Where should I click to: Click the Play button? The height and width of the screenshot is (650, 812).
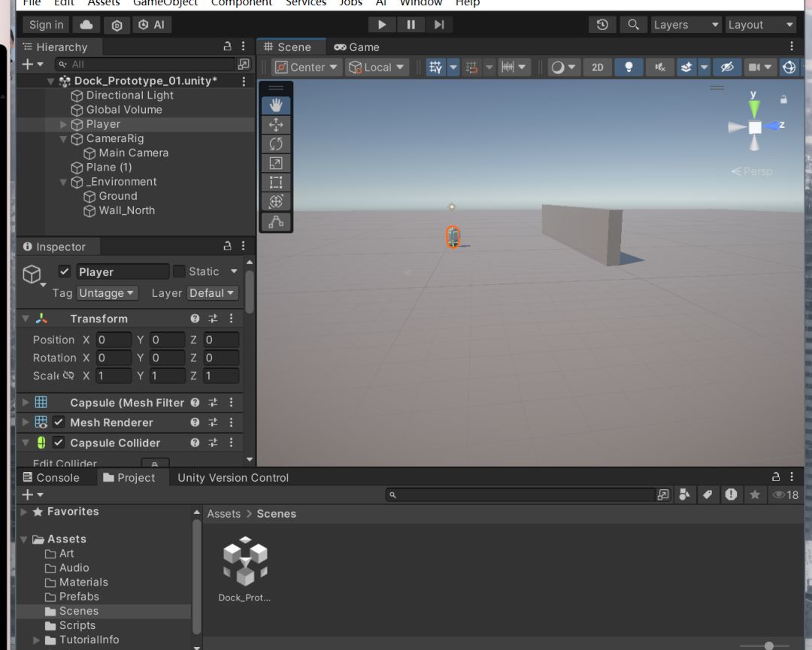point(382,25)
